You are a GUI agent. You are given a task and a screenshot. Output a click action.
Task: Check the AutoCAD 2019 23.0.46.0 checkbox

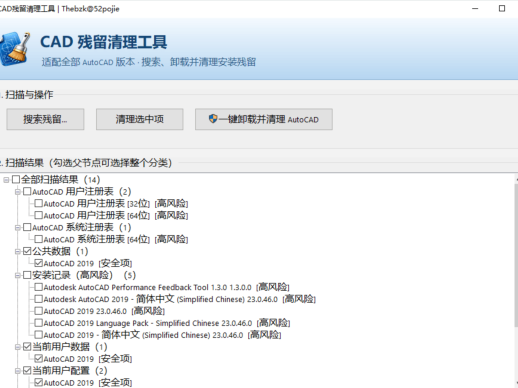click(39, 311)
